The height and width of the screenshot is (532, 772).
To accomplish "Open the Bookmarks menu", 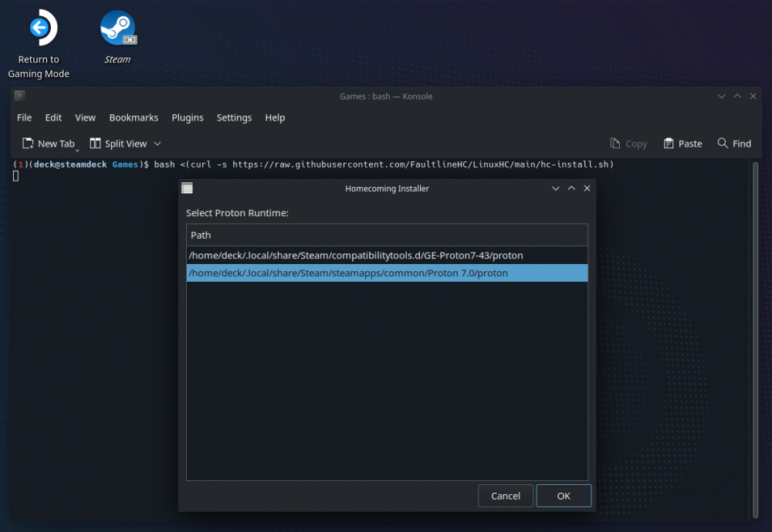I will pos(134,117).
